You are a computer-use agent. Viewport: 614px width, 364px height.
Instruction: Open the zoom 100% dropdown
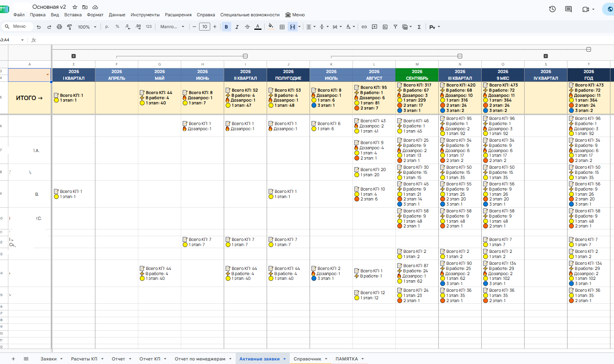coord(87,27)
